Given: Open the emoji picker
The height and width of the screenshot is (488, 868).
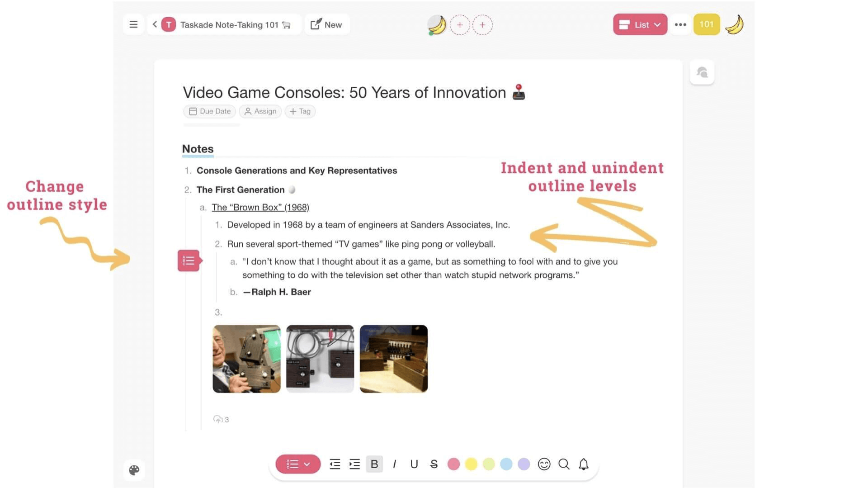Looking at the screenshot, I should coord(544,464).
